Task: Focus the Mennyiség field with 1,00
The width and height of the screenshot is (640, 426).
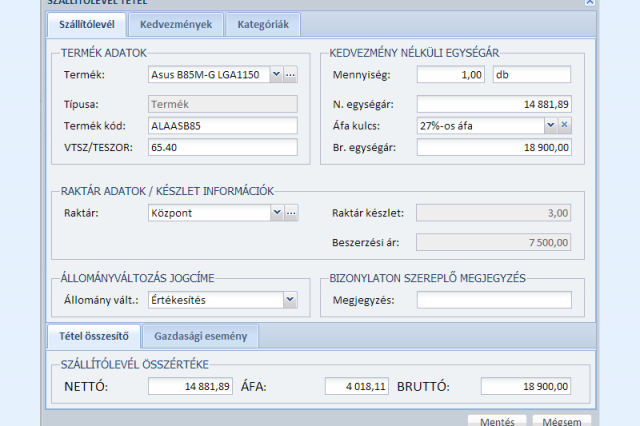Action: point(451,75)
